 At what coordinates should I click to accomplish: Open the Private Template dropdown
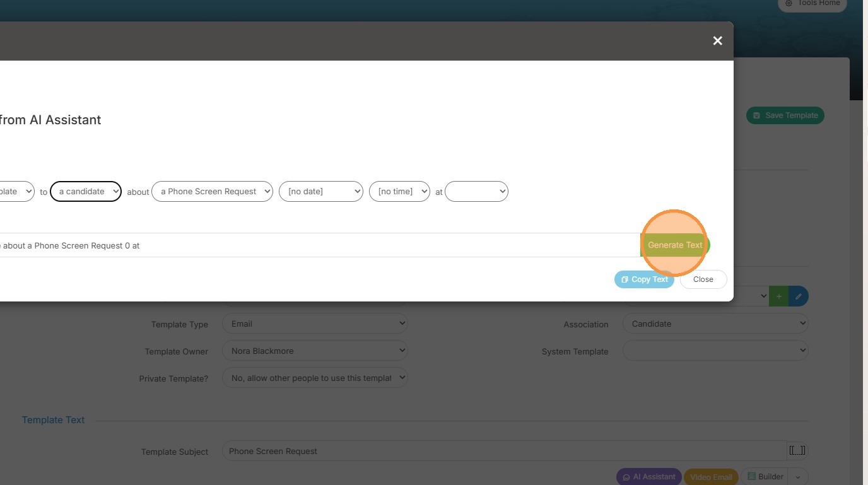coord(315,378)
